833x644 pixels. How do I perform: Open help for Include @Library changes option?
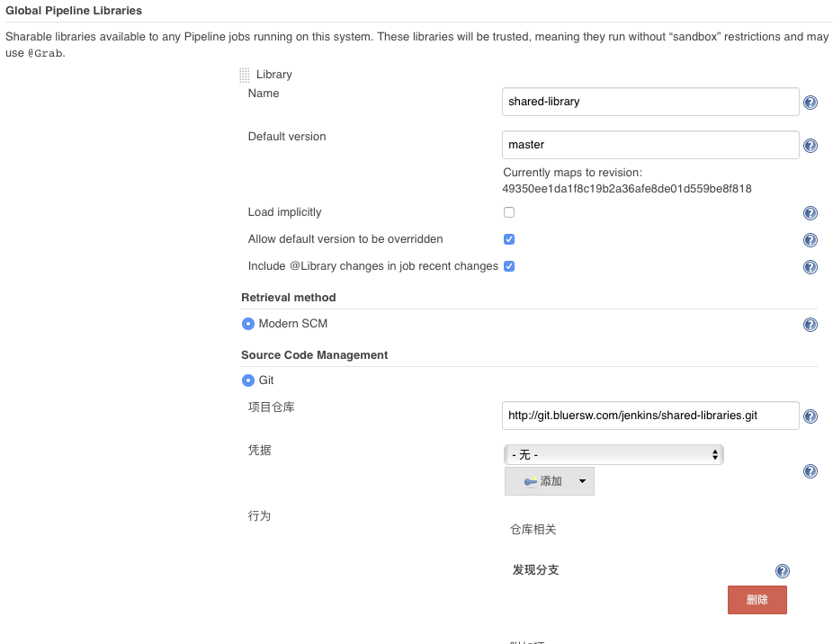(x=811, y=267)
